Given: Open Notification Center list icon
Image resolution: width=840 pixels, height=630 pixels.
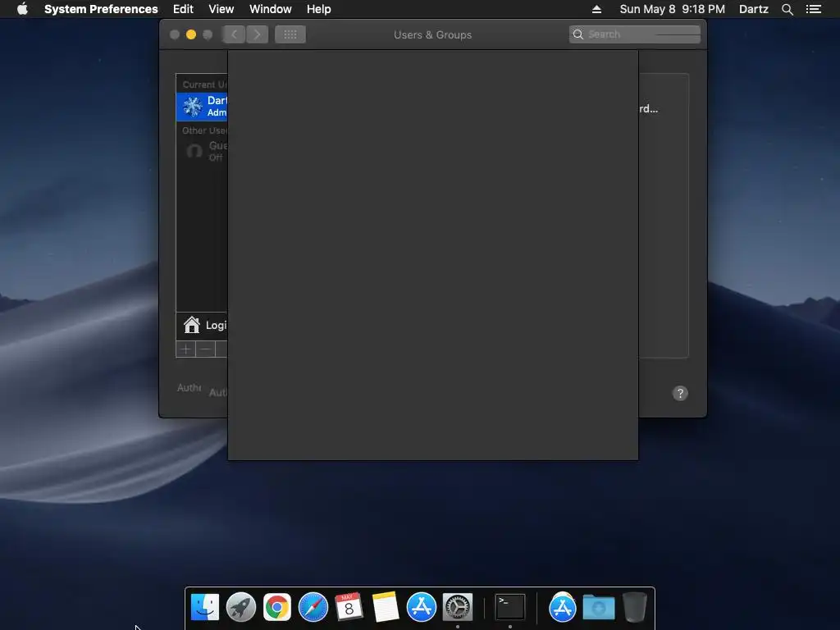Looking at the screenshot, I should [813, 9].
